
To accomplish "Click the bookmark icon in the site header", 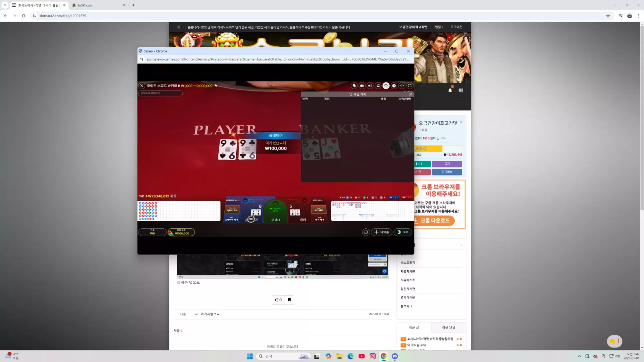I will point(179,27).
